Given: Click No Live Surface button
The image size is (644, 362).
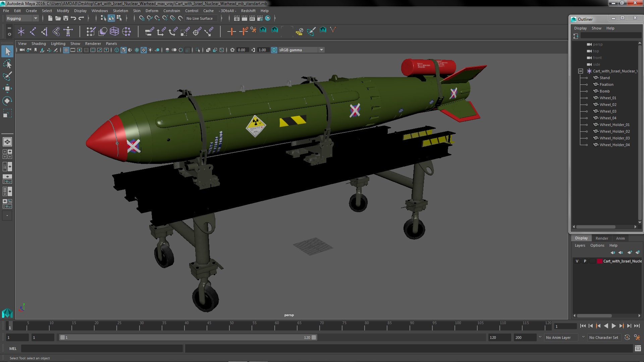Looking at the screenshot, I should [x=201, y=18].
